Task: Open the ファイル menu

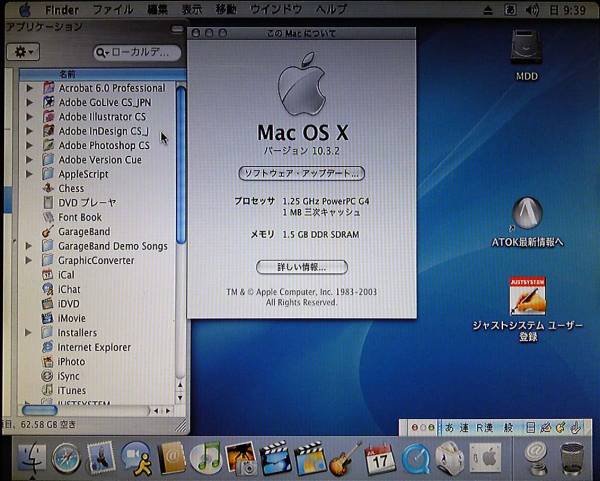Action: pyautogui.click(x=113, y=10)
